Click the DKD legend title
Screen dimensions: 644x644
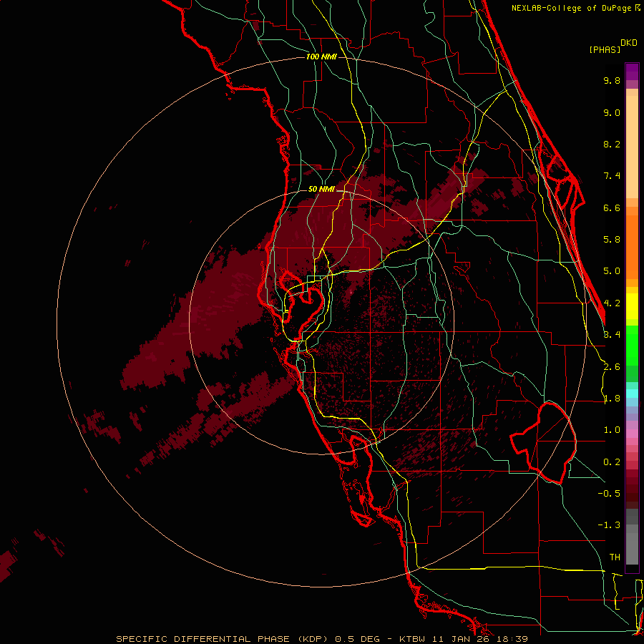(x=628, y=43)
